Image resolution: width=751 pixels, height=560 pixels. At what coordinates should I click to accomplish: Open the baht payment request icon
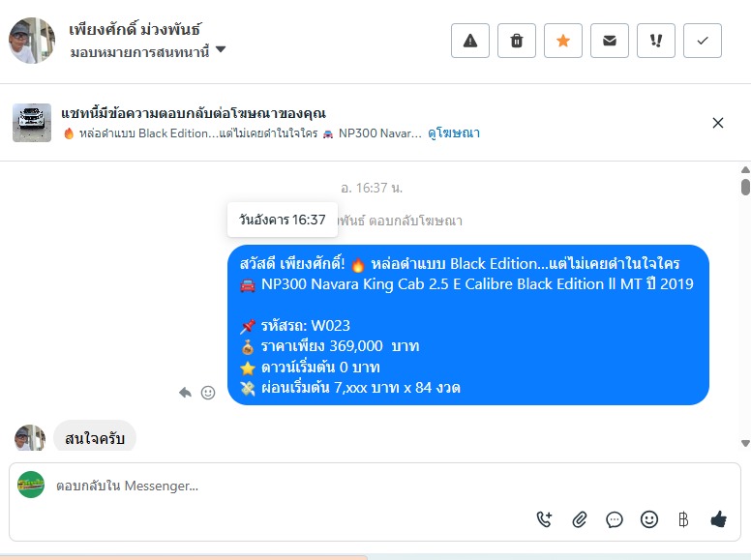coord(683,519)
